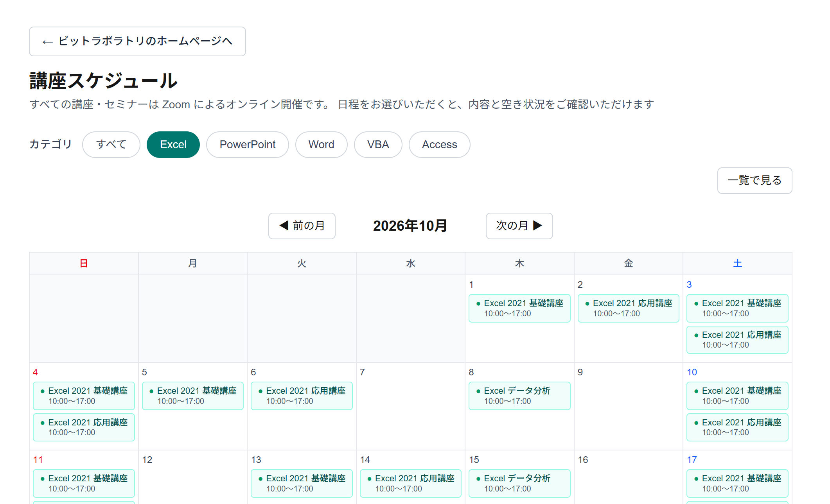Select the Word category filter
The image size is (830, 504).
pyautogui.click(x=321, y=145)
